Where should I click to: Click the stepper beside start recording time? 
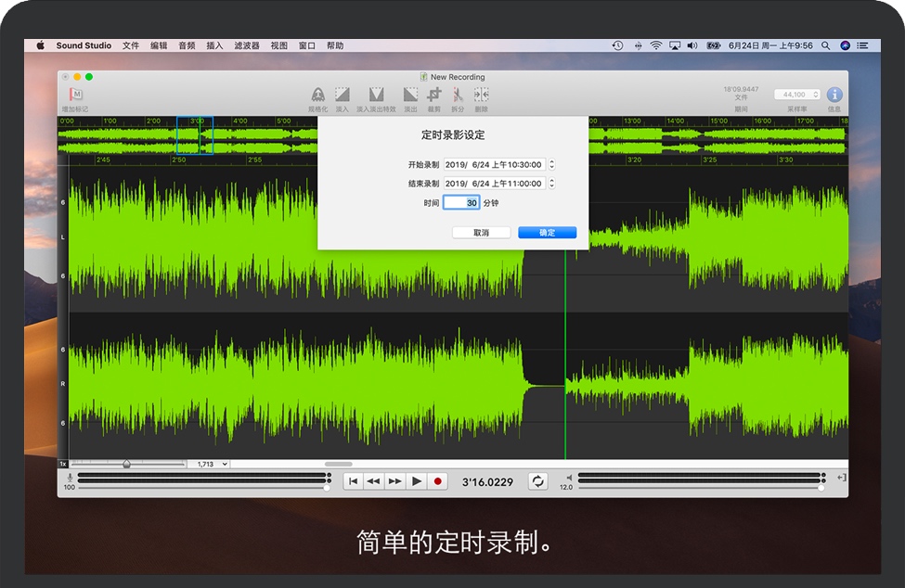click(551, 164)
